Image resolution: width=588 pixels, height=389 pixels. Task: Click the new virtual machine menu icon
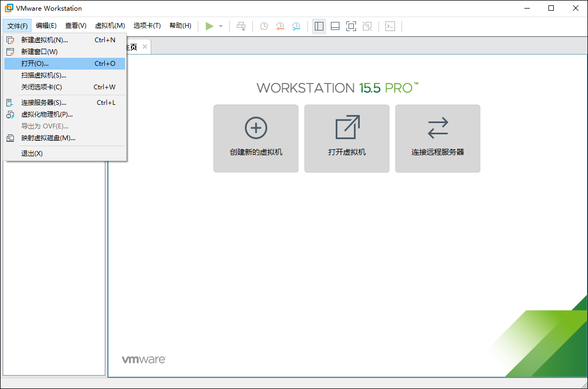point(11,40)
